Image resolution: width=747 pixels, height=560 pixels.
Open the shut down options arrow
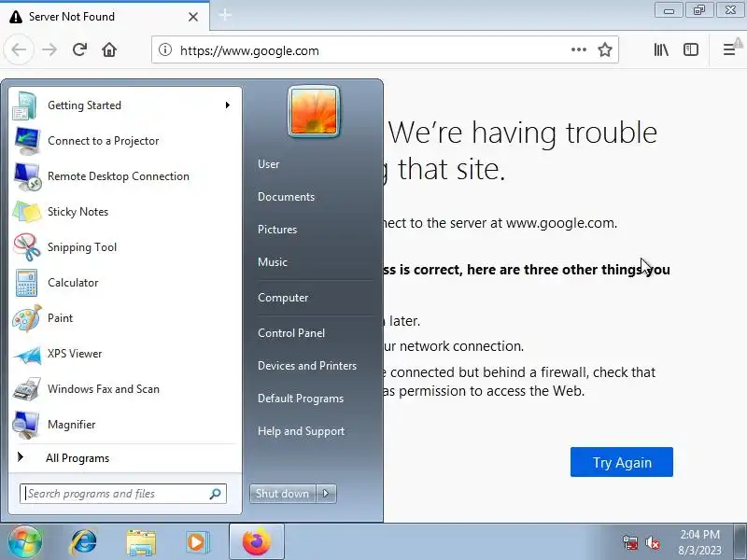pos(326,494)
